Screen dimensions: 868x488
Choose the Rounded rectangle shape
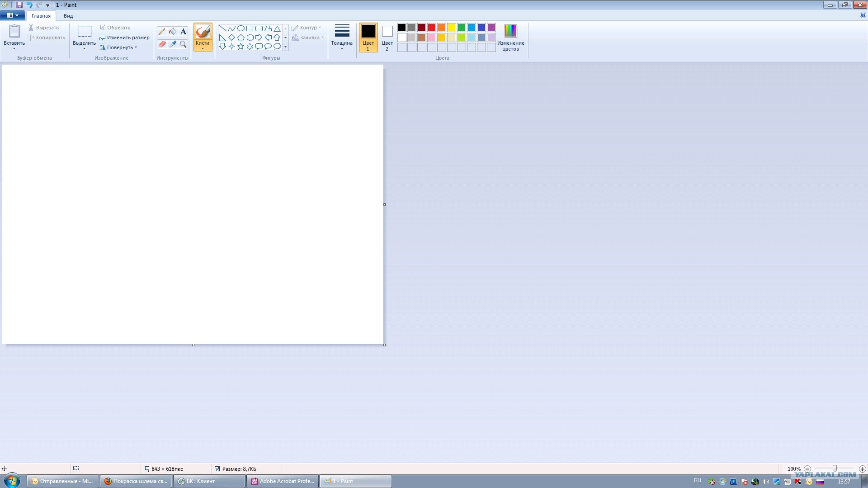coord(259,28)
